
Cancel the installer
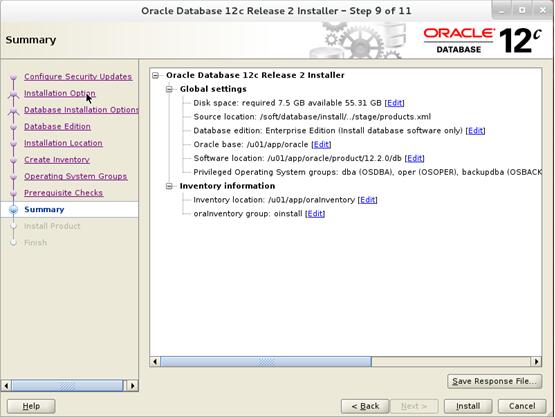point(522,406)
